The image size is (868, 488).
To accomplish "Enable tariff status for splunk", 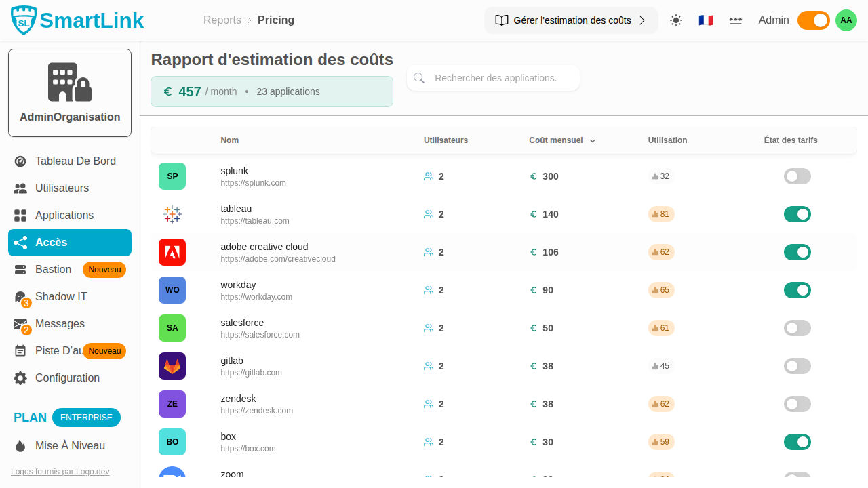I will pos(797,176).
